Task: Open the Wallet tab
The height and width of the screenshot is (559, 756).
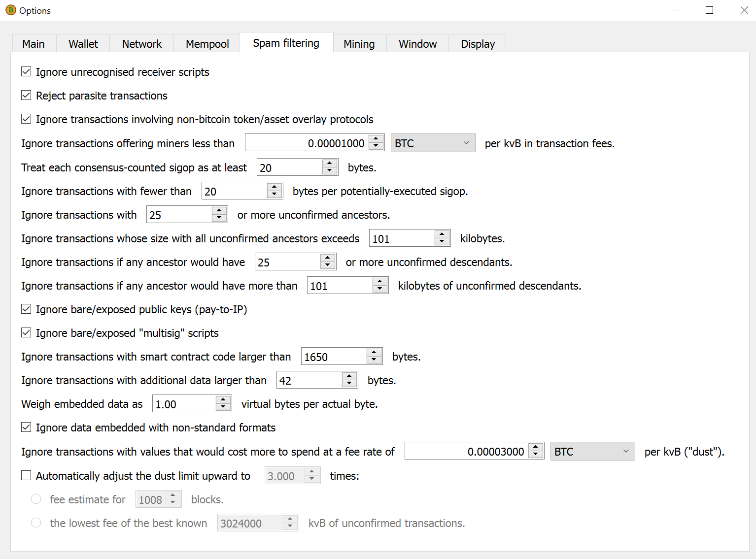Action: [83, 44]
